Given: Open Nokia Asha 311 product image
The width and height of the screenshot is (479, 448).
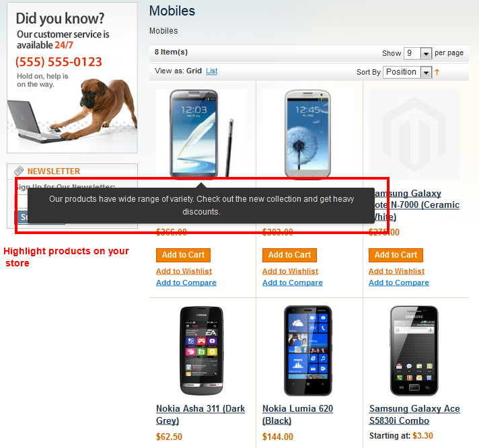Looking at the screenshot, I should click(201, 350).
